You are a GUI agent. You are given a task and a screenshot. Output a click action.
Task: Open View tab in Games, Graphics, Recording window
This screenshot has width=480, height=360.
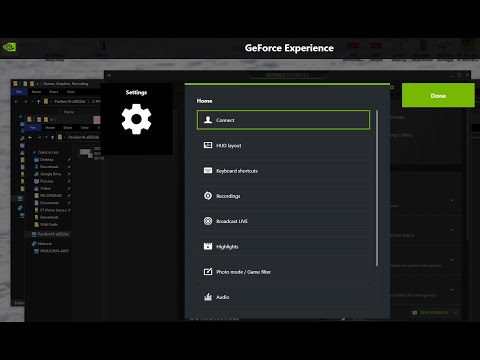(71, 92)
